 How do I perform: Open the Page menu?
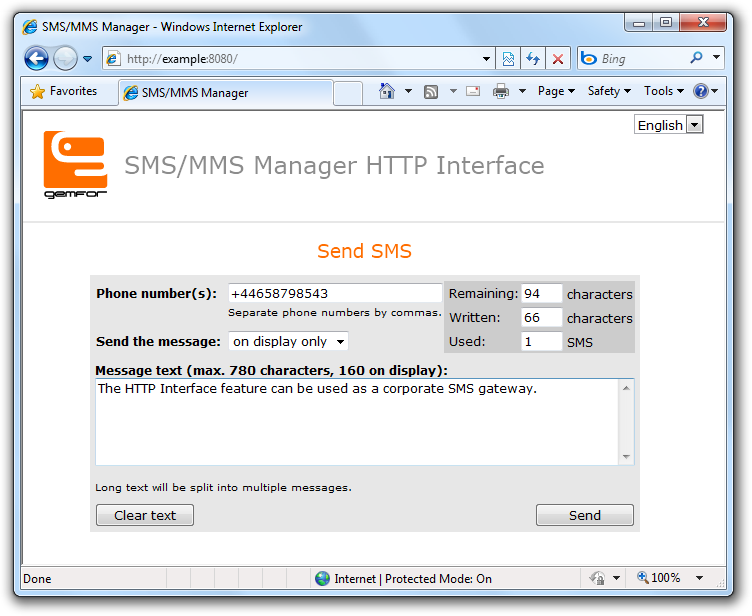(x=555, y=91)
